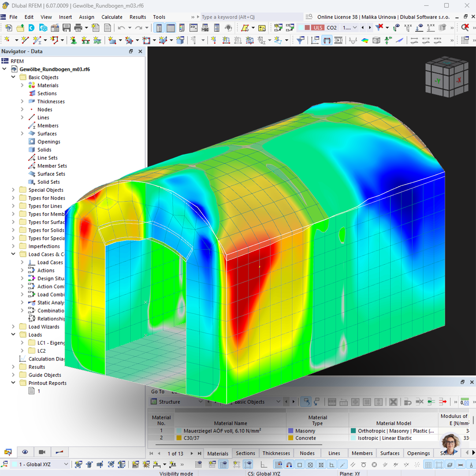Toggle the eye visibility icon bottom left
The image size is (476, 476).
coord(25,452)
